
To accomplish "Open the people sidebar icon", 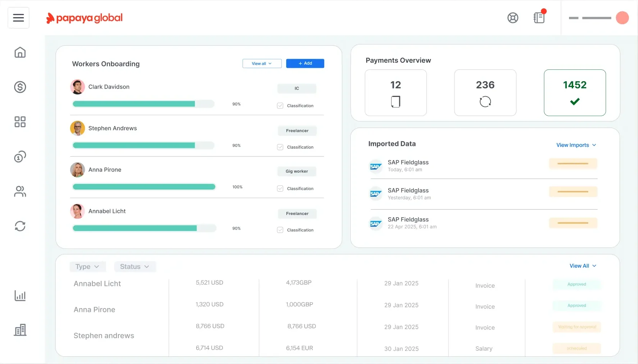I will click(x=20, y=191).
